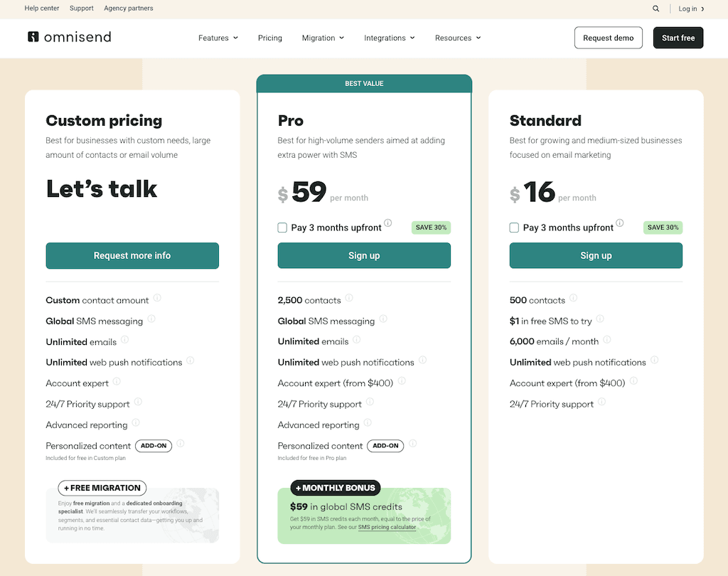The image size is (728, 576).
Task: Select the Migration menu item
Action: (323, 38)
